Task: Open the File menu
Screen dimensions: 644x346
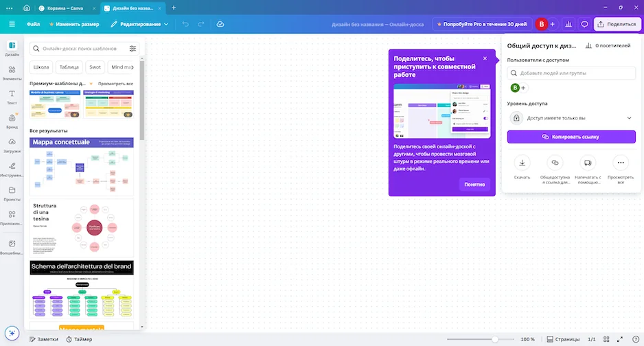Action: 33,24
